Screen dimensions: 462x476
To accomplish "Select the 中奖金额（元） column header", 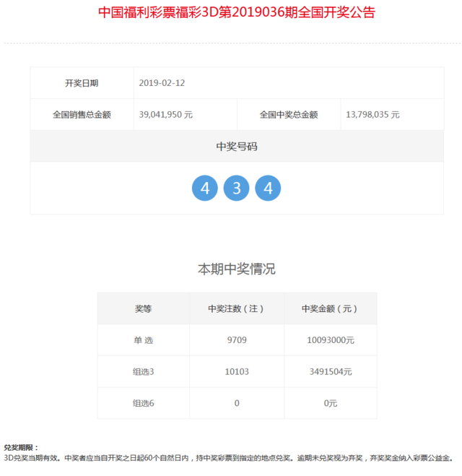I will coord(331,308).
